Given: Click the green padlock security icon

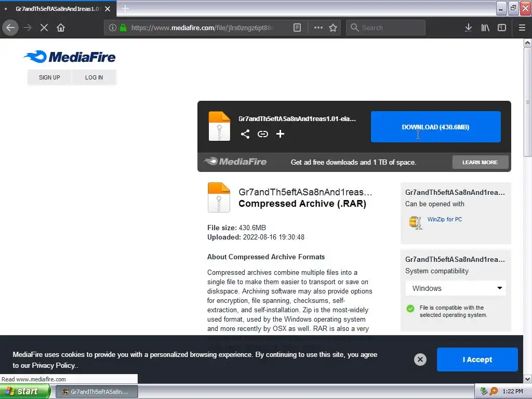Looking at the screenshot, I should pos(123,28).
